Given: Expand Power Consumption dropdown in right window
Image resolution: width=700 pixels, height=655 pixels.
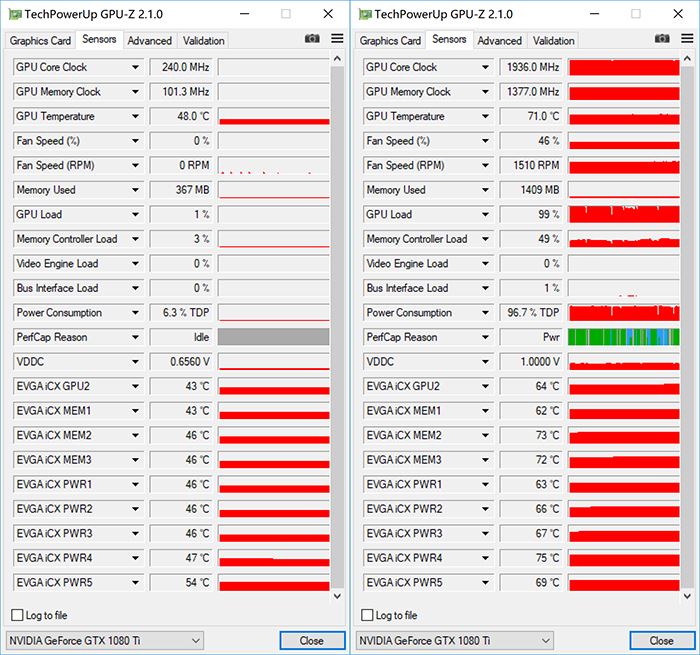Looking at the screenshot, I should point(486,313).
